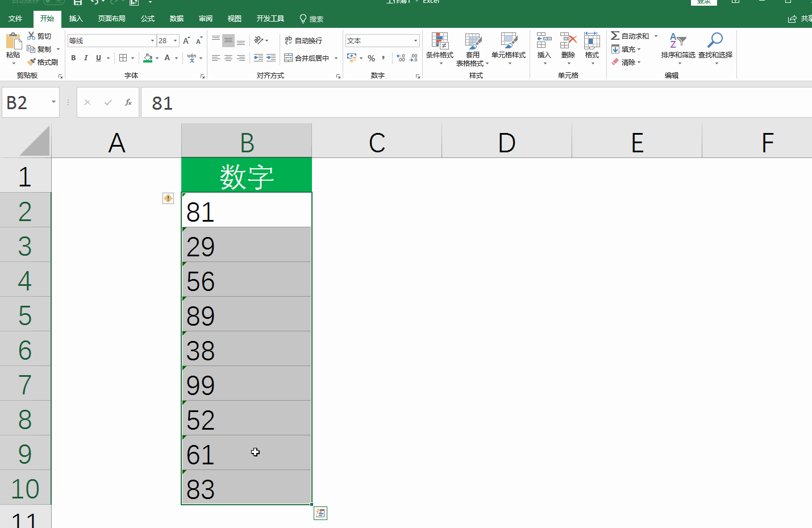Click AutoSum (自动求和)
The height and width of the screenshot is (528, 812).
pyautogui.click(x=630, y=36)
